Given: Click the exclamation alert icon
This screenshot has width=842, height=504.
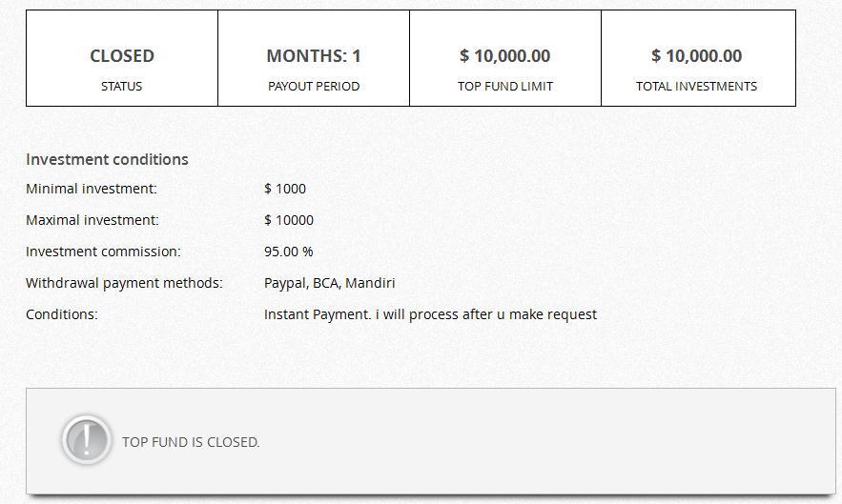Looking at the screenshot, I should pyautogui.click(x=87, y=440).
